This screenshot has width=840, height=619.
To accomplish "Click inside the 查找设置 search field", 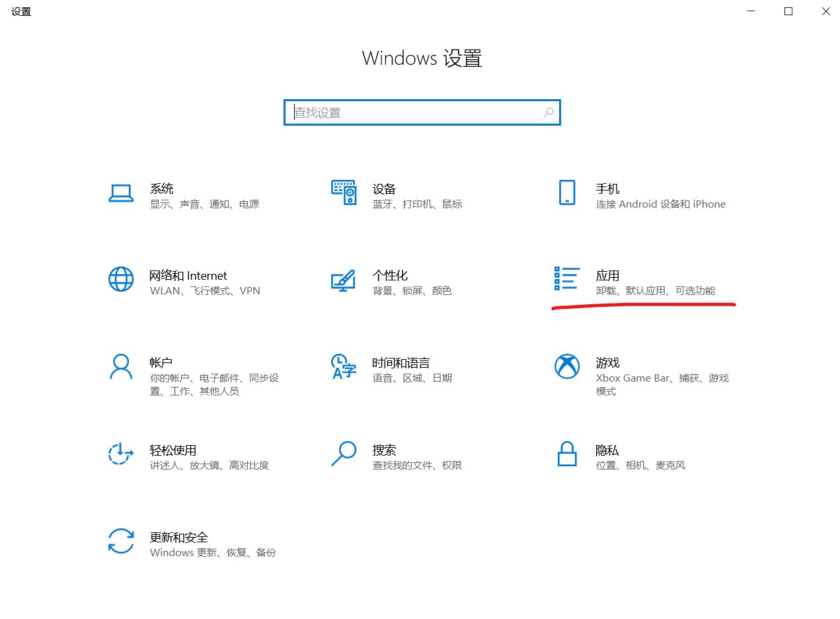I will 416,112.
